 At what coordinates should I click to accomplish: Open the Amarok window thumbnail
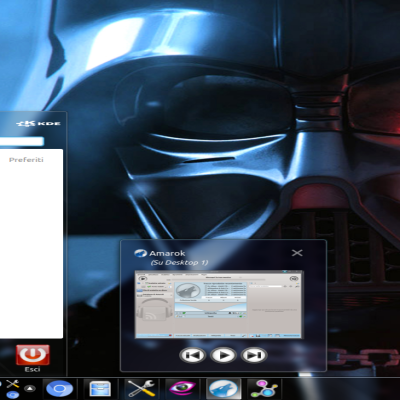[219, 304]
